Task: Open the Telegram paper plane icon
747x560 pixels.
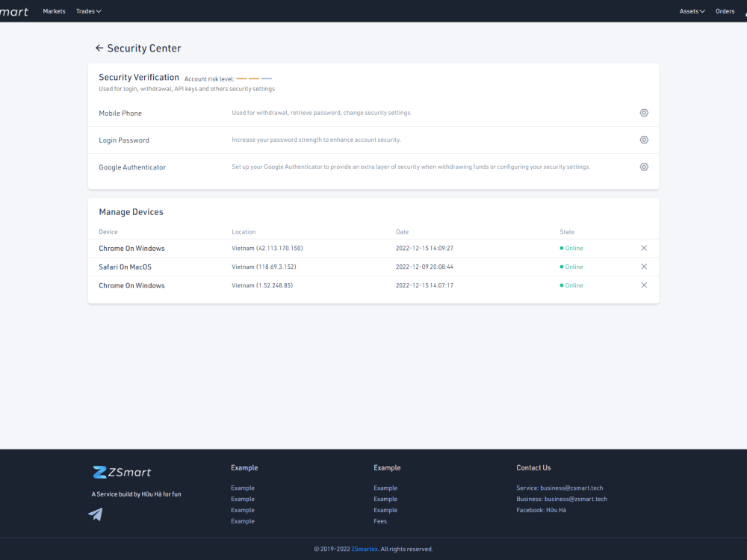Action: 96,514
